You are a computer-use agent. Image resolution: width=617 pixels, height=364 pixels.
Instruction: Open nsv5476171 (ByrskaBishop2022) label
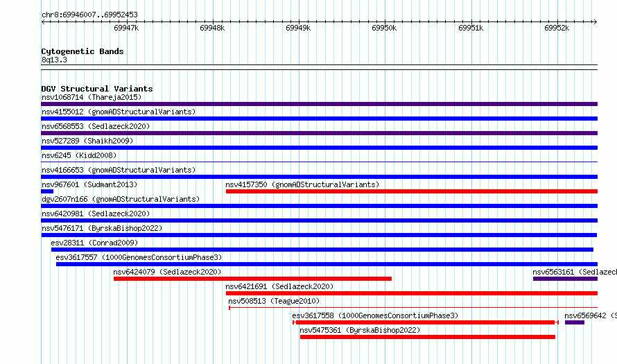point(102,228)
